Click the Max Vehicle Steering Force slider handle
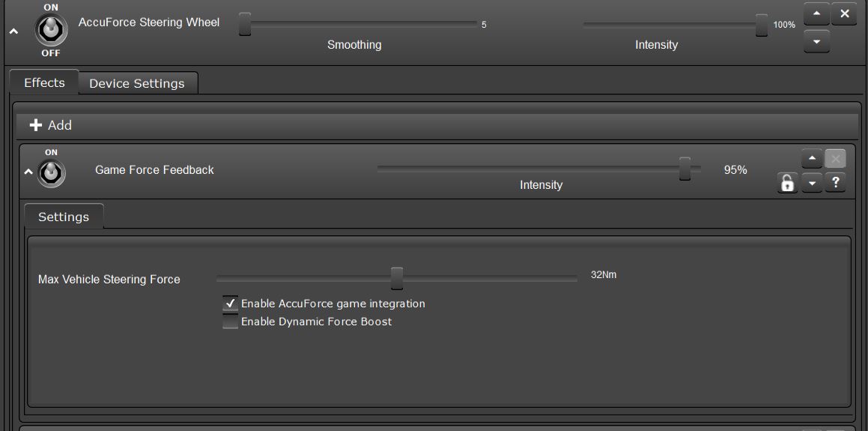This screenshot has width=868, height=431. point(397,278)
